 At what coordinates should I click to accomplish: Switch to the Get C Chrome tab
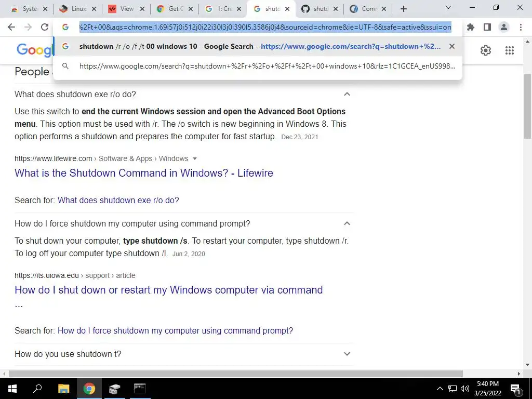click(175, 9)
